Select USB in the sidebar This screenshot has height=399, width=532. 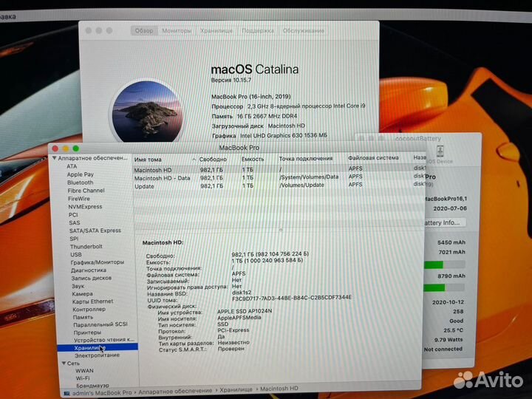[x=76, y=255]
